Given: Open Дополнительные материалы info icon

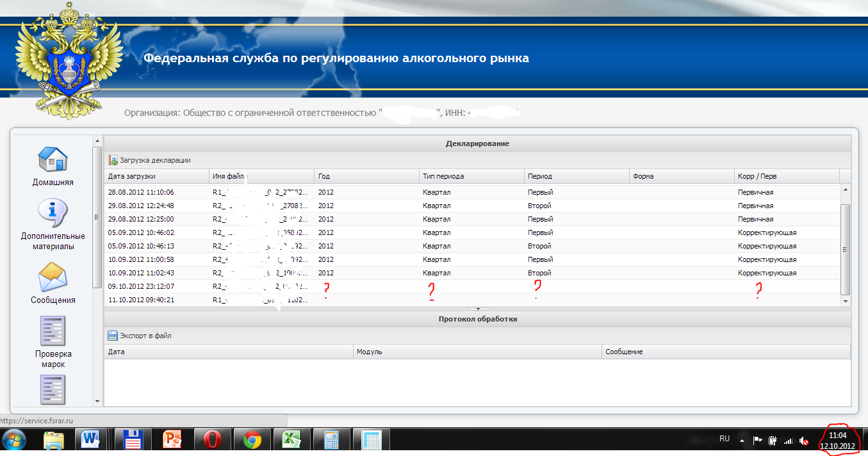Looking at the screenshot, I should 53,214.
